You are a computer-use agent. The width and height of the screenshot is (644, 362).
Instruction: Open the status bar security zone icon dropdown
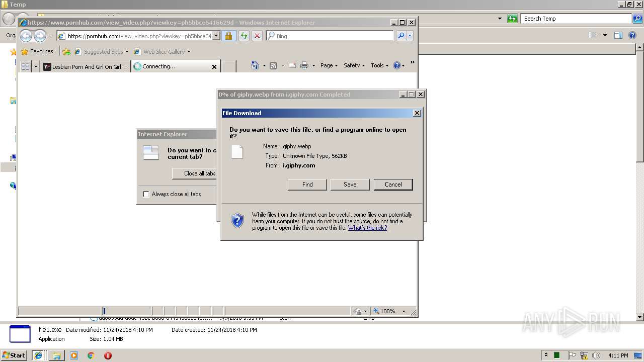coord(364,311)
